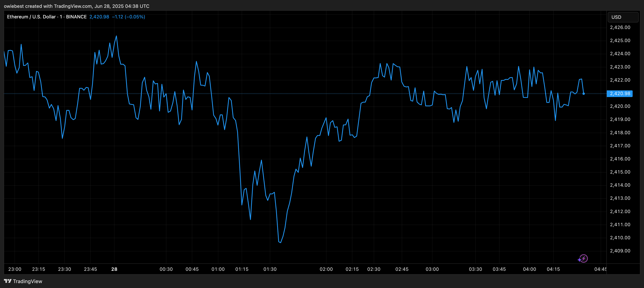Select the 01:30 marker on the time axis
This screenshot has height=288, width=644.
270,269
